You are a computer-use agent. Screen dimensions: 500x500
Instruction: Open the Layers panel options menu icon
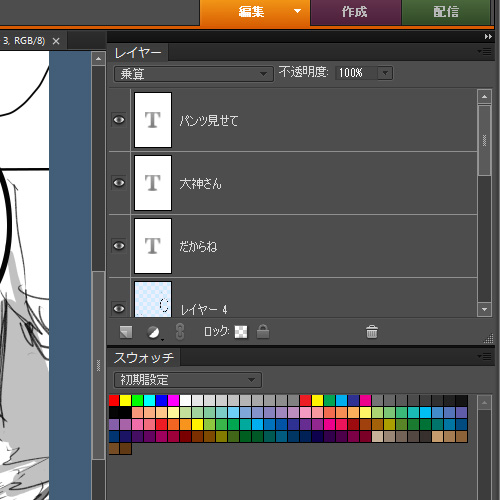coord(485,52)
